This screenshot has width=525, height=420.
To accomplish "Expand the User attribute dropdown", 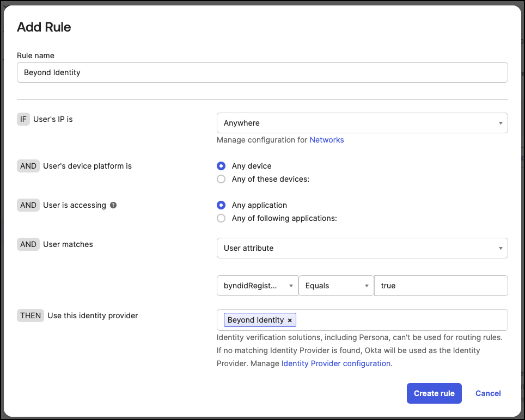I will pos(362,248).
